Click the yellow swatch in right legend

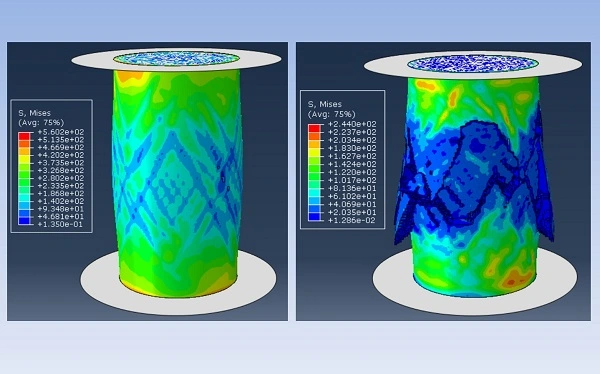coord(314,152)
